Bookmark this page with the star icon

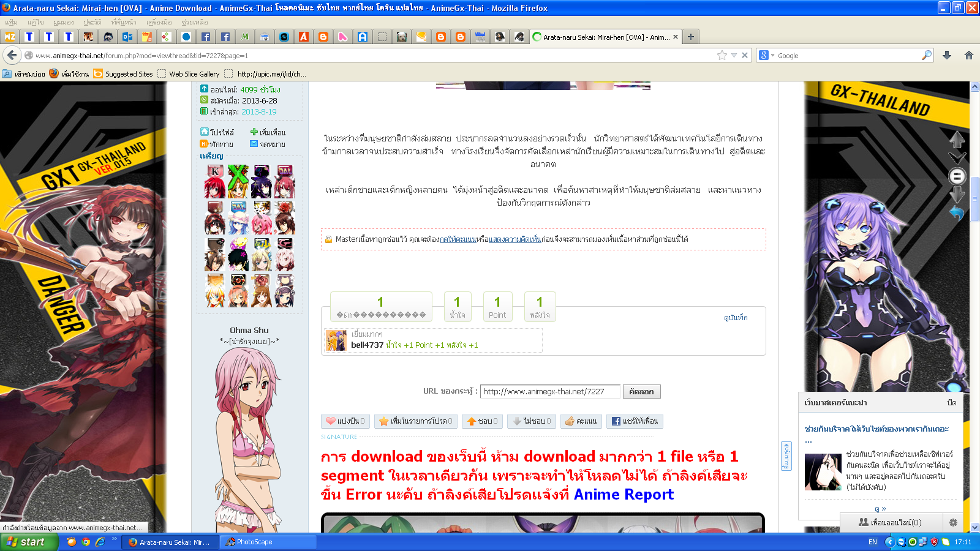pyautogui.click(x=722, y=55)
